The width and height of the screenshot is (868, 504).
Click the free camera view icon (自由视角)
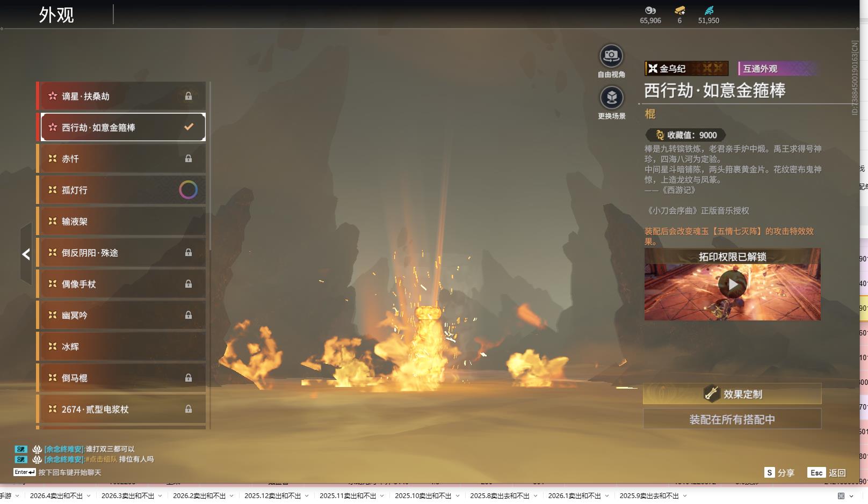(x=611, y=56)
